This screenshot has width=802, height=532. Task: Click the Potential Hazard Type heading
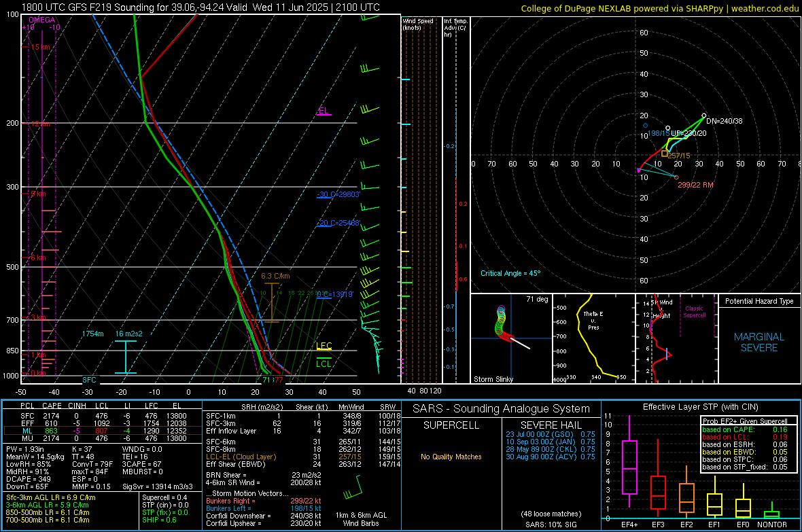(x=759, y=301)
